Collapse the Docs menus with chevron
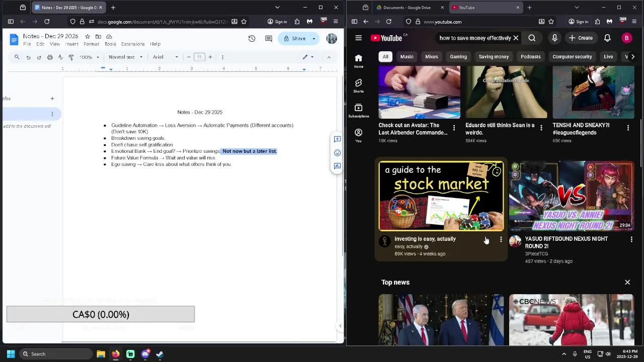 [329, 57]
